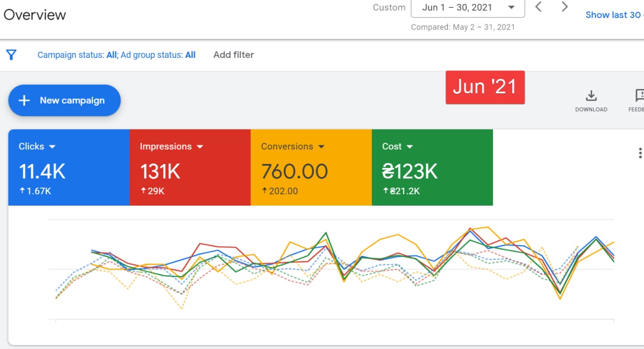Click the Download icon above the chart
644x349 pixels.
coord(591,96)
